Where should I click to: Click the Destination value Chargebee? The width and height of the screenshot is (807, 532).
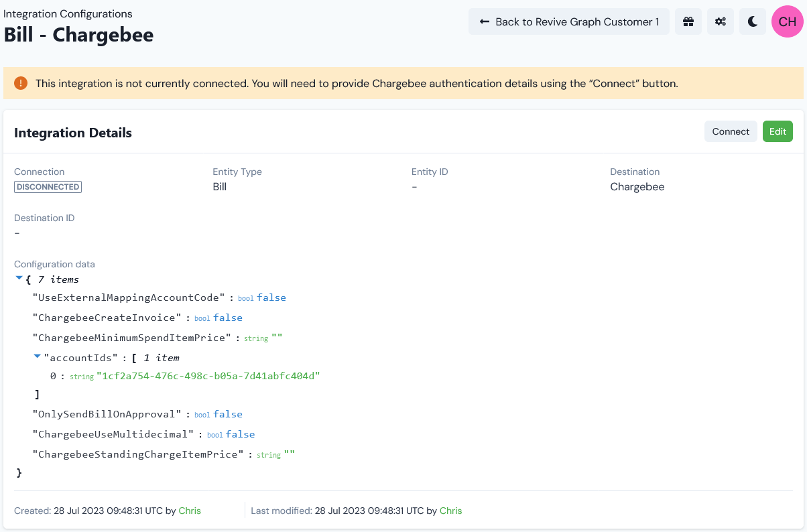point(637,187)
